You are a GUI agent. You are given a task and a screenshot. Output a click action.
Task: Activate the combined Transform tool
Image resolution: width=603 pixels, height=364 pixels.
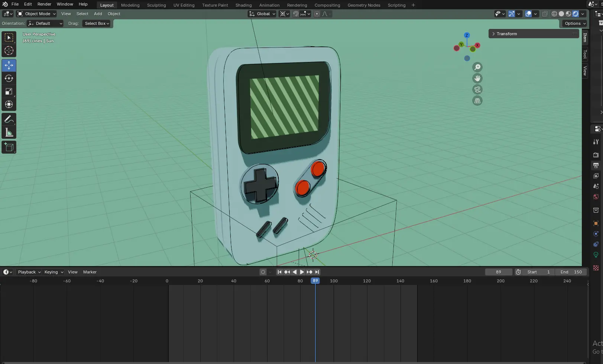point(9,104)
